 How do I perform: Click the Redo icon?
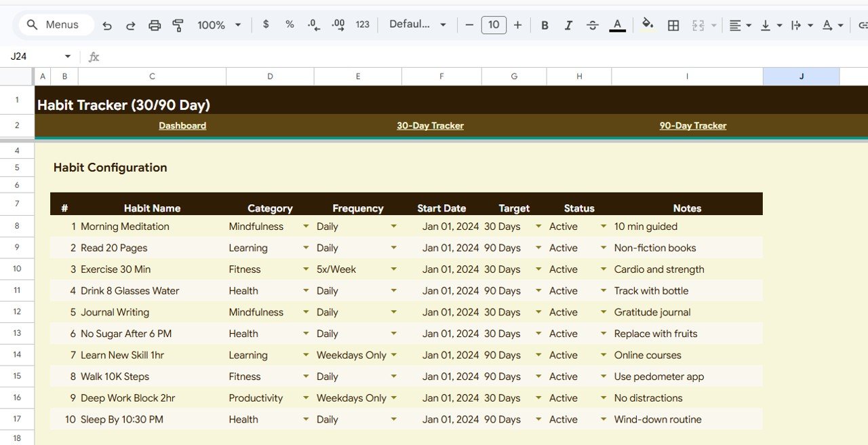(130, 25)
